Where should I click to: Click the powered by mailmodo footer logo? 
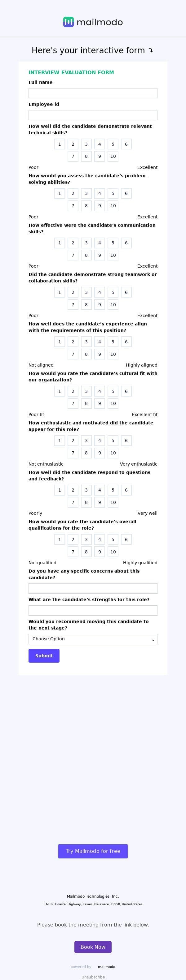click(106, 967)
